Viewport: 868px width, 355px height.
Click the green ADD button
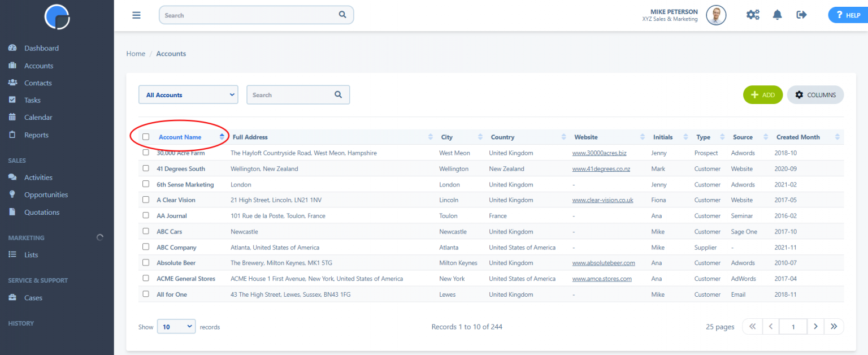(762, 94)
